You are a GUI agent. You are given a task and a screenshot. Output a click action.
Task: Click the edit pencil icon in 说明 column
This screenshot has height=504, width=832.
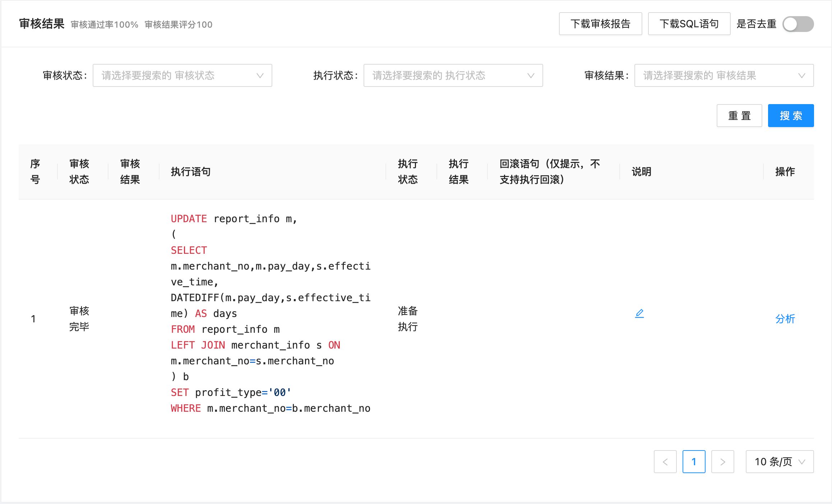tap(640, 313)
